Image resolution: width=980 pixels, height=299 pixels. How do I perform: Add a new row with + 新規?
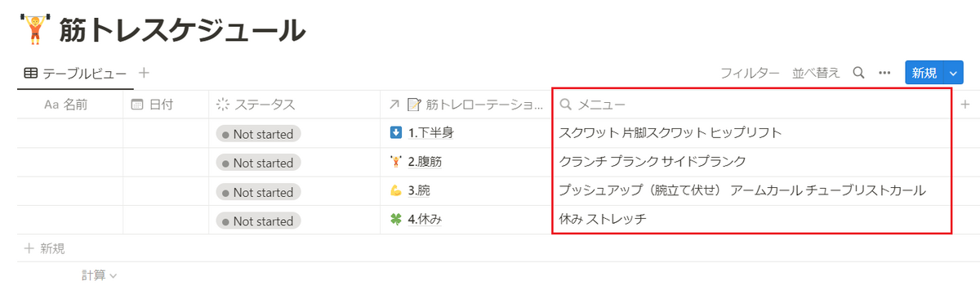(x=45, y=248)
